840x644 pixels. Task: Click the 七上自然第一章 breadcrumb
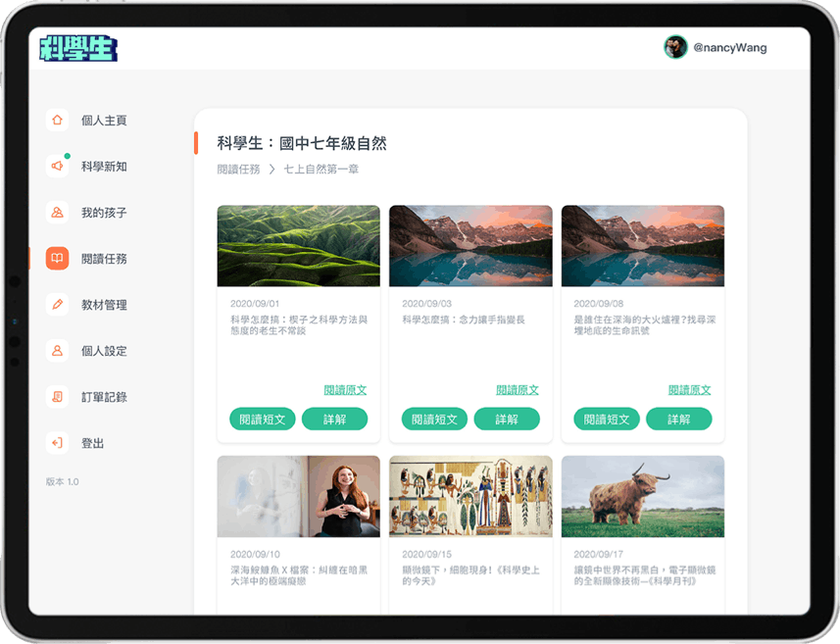point(321,170)
